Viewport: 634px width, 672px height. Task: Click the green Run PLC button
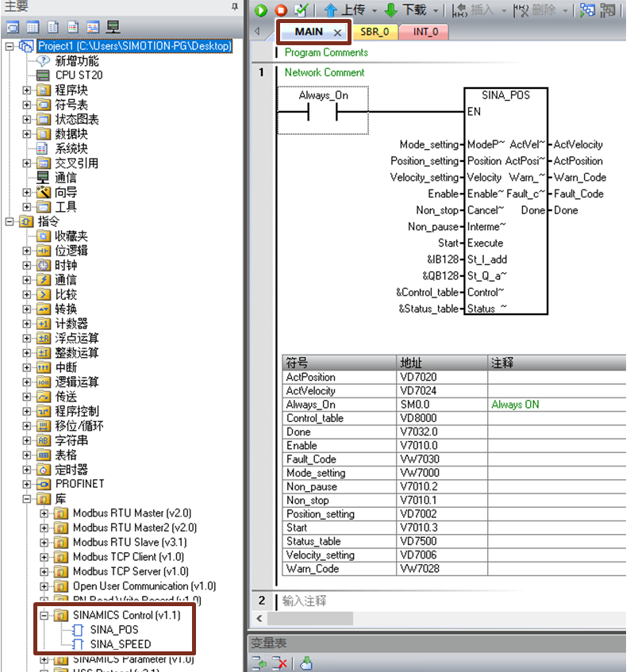tap(261, 10)
